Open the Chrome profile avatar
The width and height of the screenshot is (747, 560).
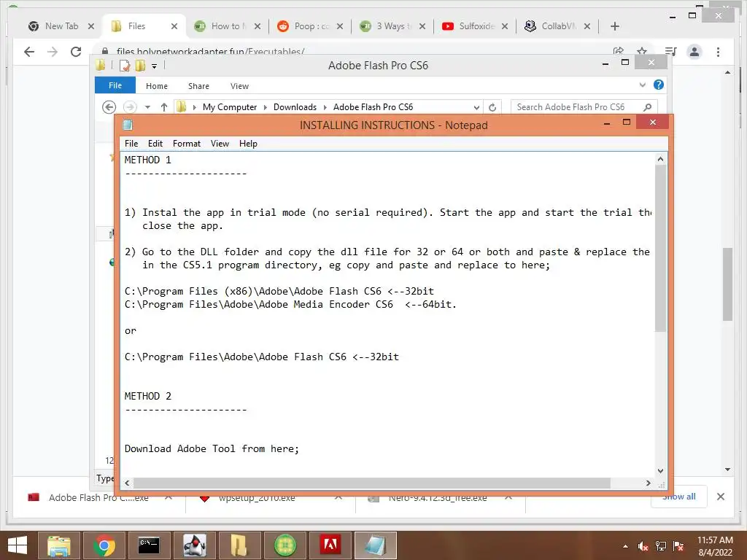coord(694,52)
